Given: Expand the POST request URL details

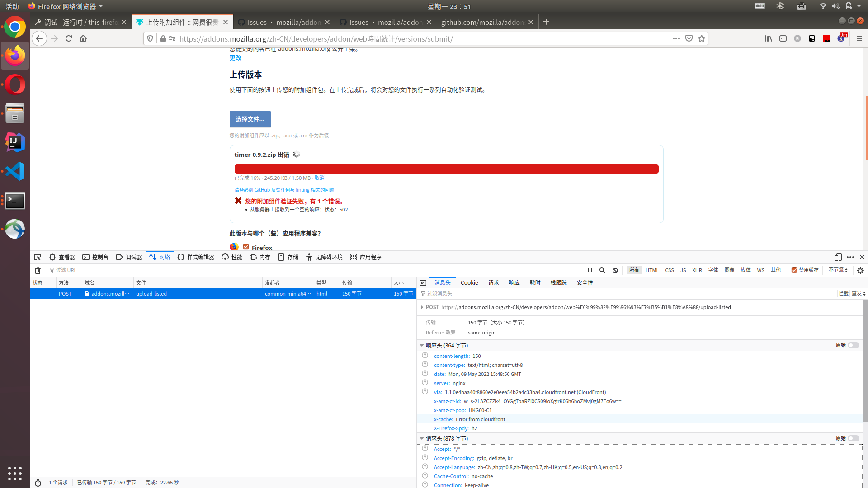Looking at the screenshot, I should click(422, 307).
